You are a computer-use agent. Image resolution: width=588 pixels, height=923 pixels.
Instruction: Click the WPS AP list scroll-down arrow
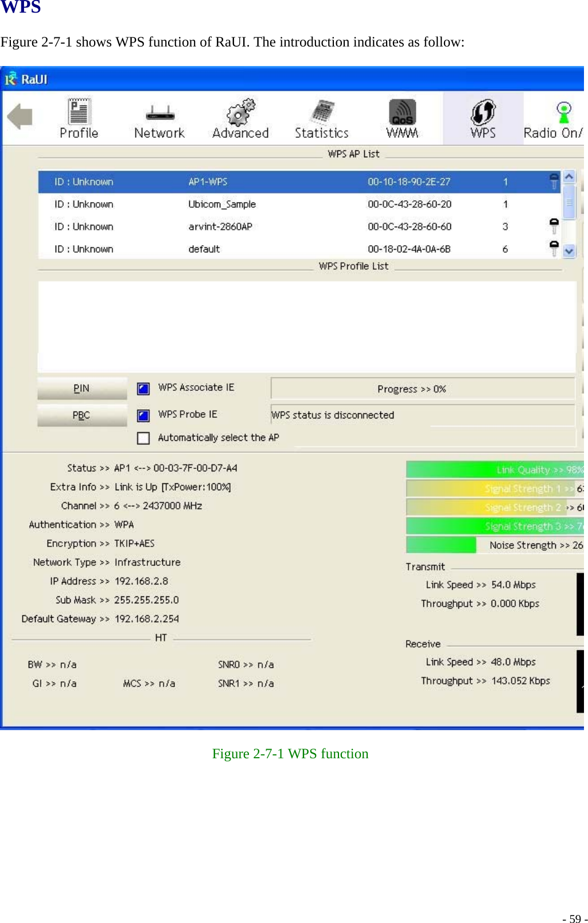pos(569,251)
